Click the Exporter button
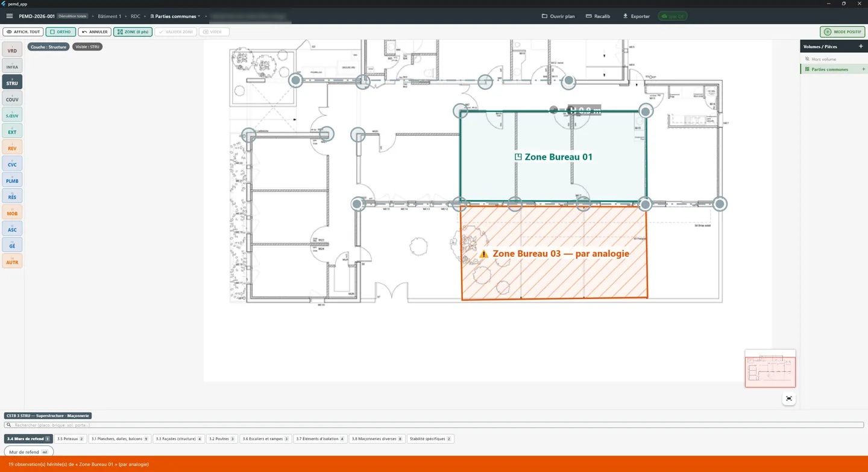Screen dimensions: 868x472 coord(636,16)
